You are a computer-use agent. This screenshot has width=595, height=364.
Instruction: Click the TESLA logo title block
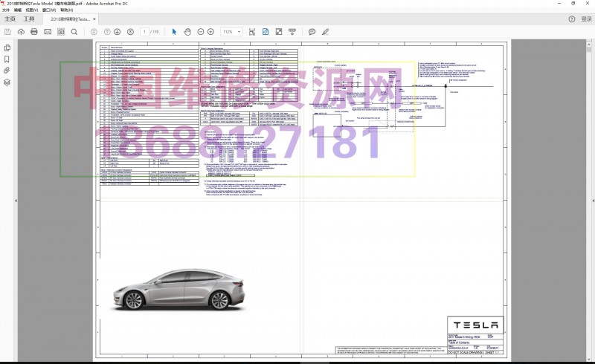click(x=475, y=325)
